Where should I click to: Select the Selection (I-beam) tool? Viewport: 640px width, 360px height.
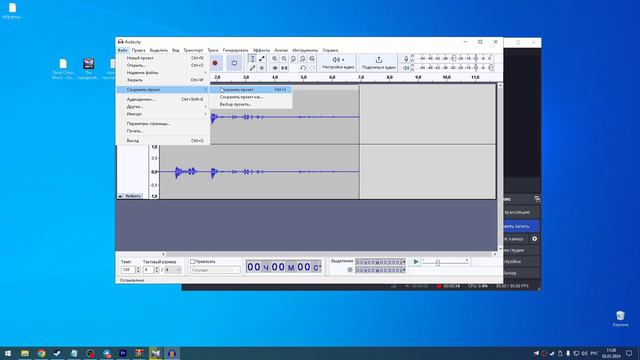pos(252,59)
